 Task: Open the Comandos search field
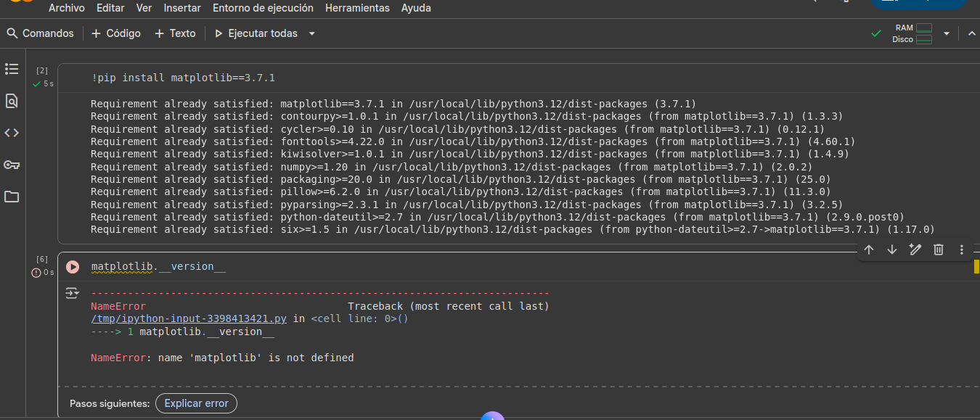coord(41,33)
